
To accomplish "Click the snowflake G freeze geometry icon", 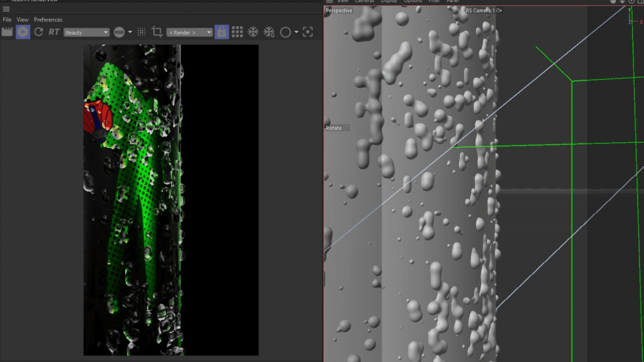I will tap(269, 32).
